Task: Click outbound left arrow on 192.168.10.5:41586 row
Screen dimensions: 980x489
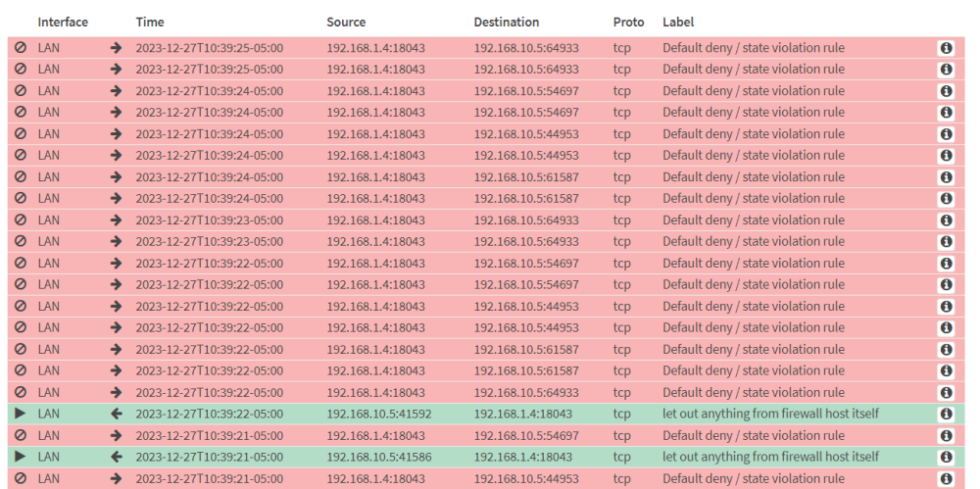Action: click(116, 457)
